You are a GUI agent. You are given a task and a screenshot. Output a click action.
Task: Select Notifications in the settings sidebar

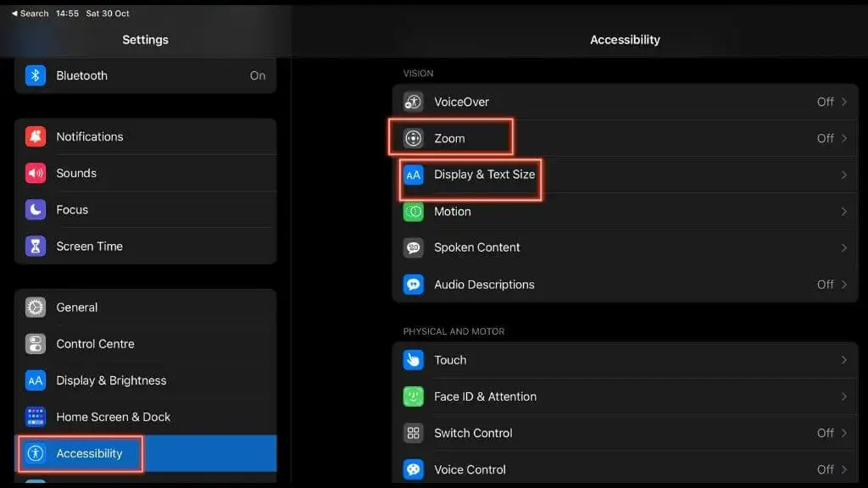pos(146,136)
